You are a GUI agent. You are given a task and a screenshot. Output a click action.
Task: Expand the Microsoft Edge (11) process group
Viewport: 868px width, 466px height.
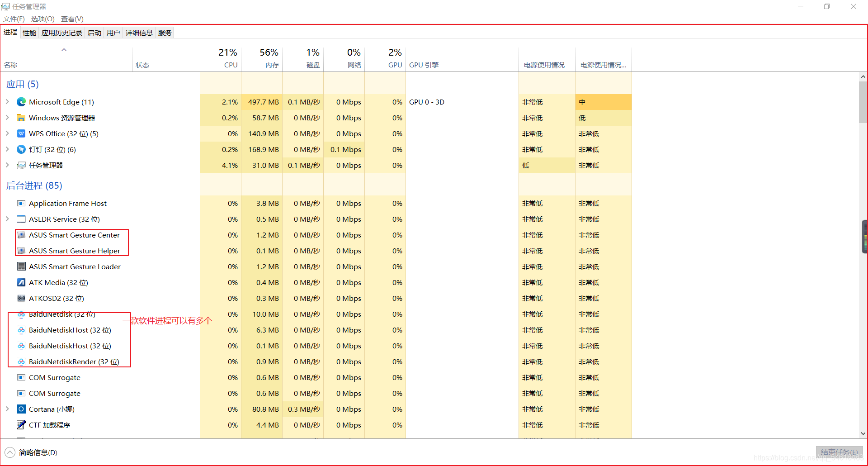(7, 102)
